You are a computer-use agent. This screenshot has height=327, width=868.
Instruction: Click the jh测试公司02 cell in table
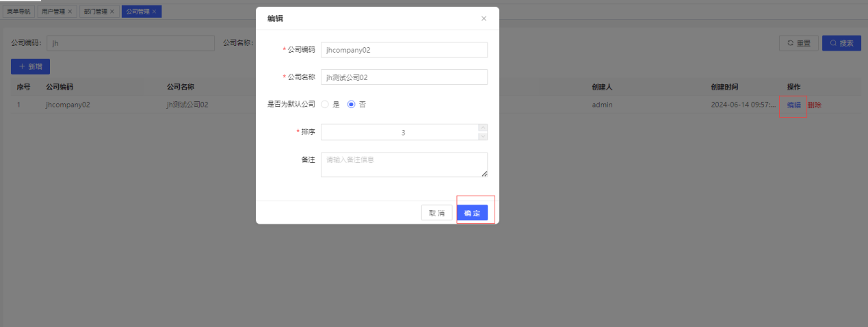[x=187, y=105]
